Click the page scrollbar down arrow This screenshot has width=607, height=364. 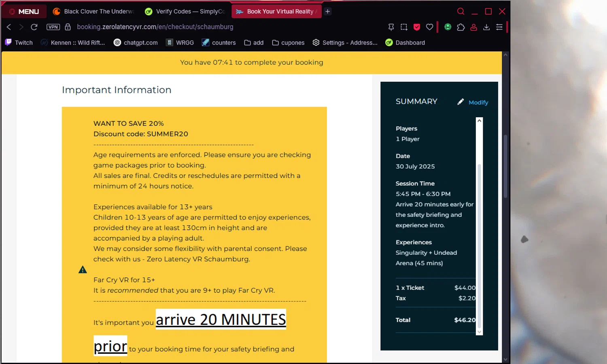[x=505, y=359]
